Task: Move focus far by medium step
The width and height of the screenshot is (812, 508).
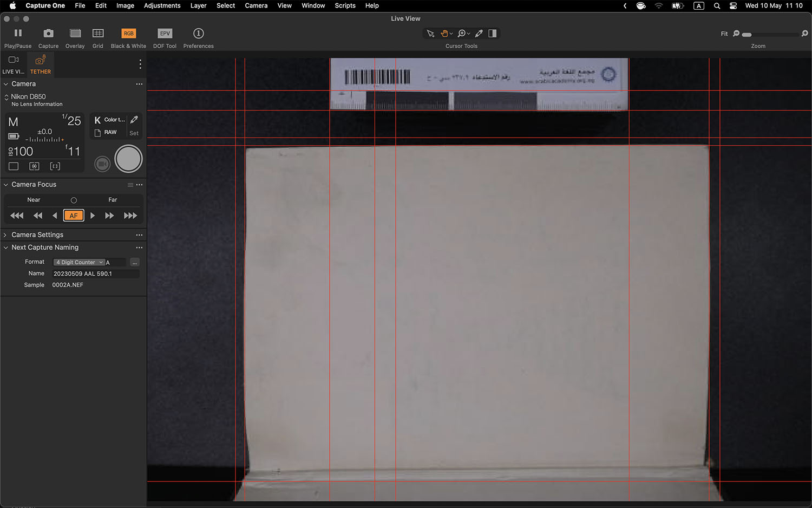Action: pos(109,216)
